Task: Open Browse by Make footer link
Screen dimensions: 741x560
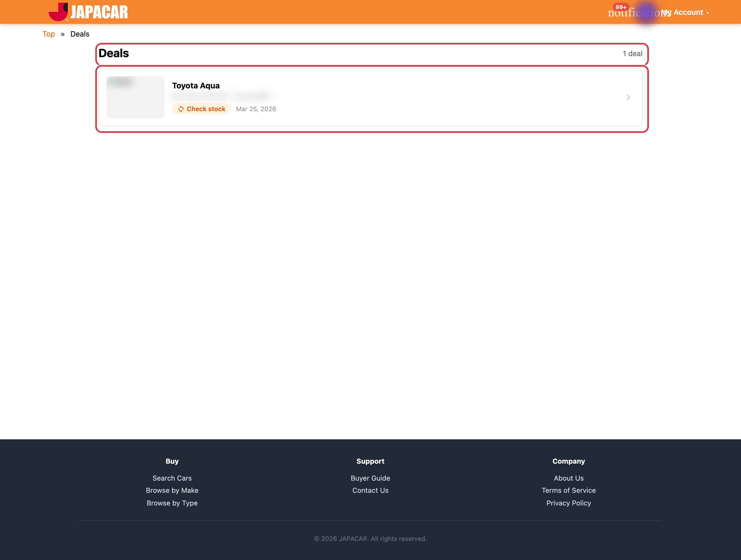Action: [172, 490]
